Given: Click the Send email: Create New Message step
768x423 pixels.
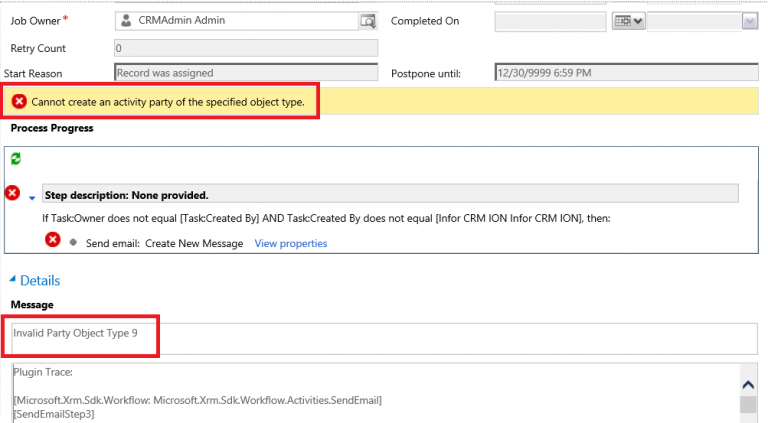Looking at the screenshot, I should pos(165,243).
